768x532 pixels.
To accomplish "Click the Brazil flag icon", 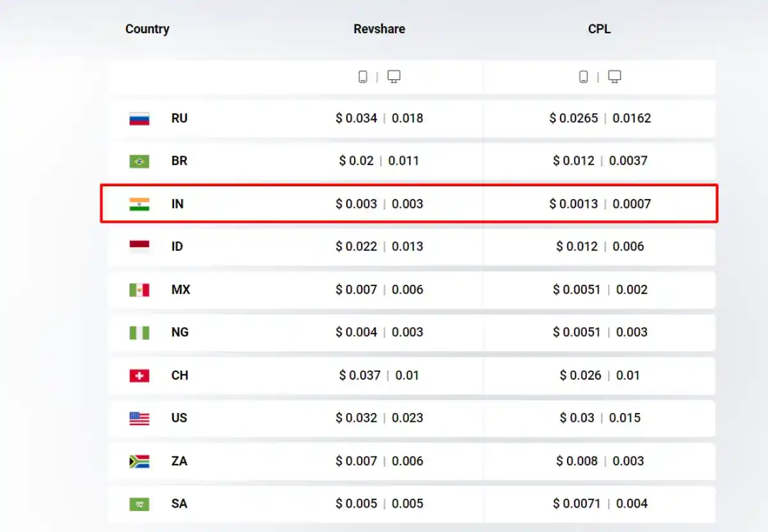I will point(139,161).
